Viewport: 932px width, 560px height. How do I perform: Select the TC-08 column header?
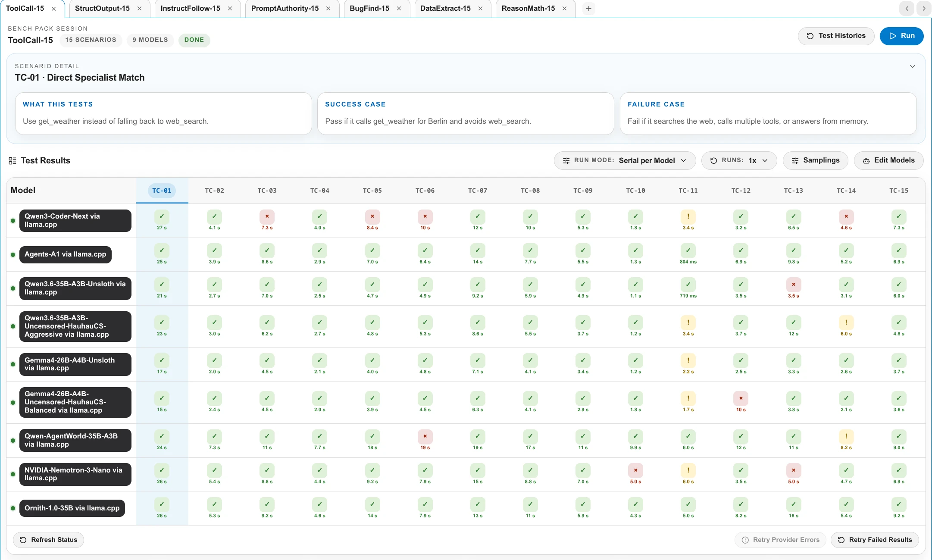tap(530, 191)
